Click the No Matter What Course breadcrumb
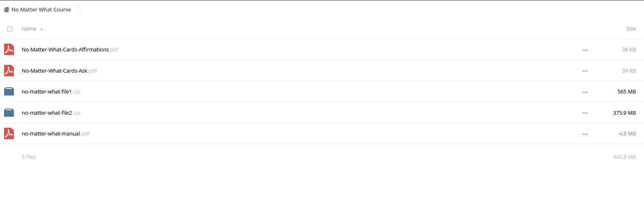Image resolution: width=644 pixels, height=202 pixels. [x=41, y=9]
